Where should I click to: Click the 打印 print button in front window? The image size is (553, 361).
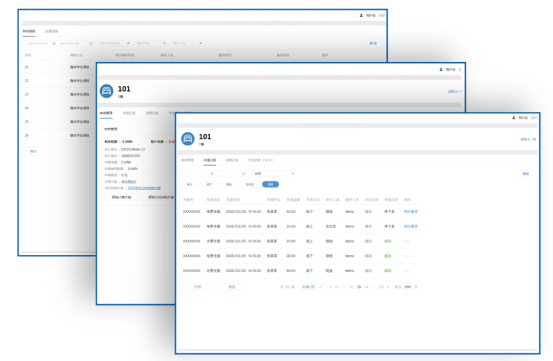(x=198, y=287)
